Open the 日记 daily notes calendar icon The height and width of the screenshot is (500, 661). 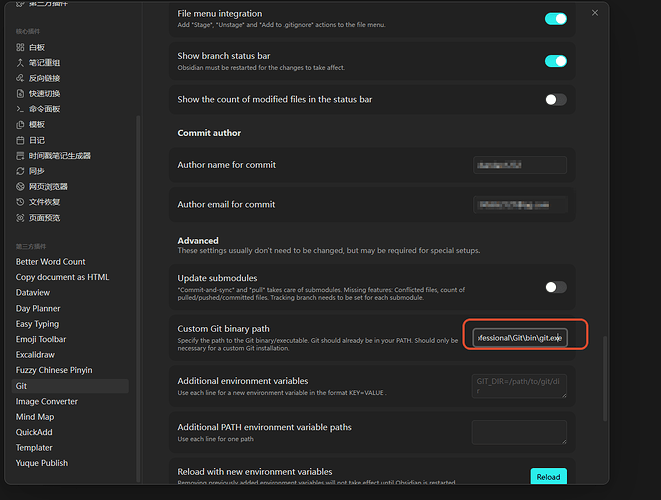[20, 140]
